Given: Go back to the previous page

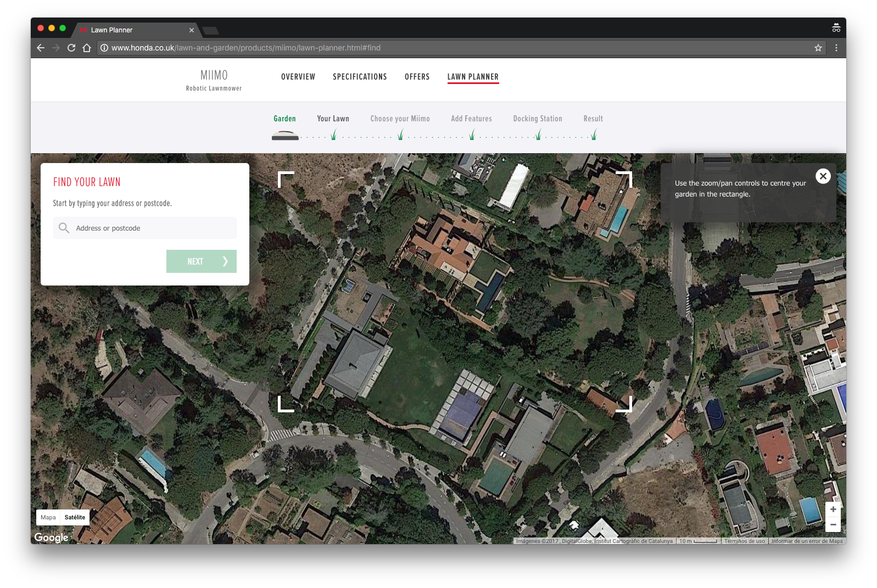Looking at the screenshot, I should click(x=41, y=48).
